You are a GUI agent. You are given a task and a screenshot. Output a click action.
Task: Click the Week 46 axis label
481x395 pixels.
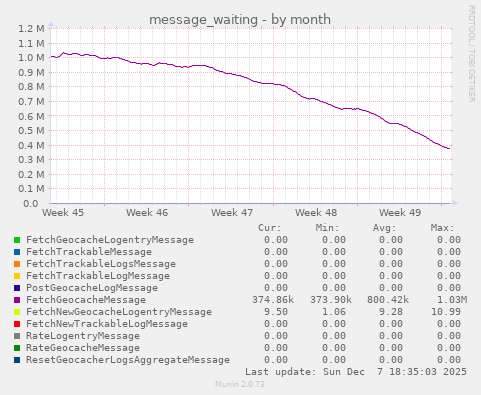coord(147,213)
